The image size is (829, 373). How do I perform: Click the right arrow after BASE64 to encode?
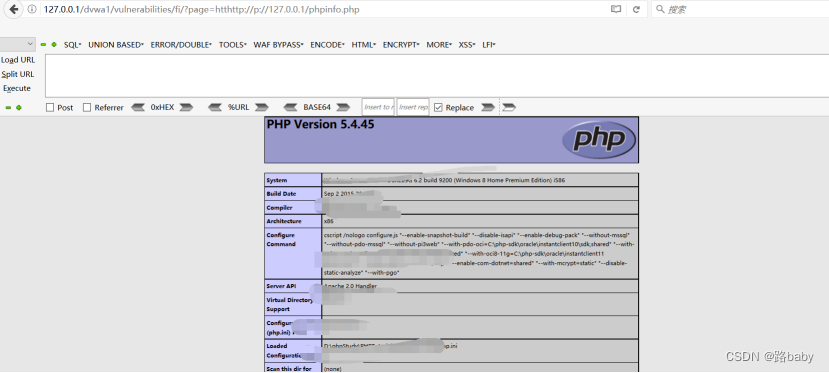[x=343, y=107]
